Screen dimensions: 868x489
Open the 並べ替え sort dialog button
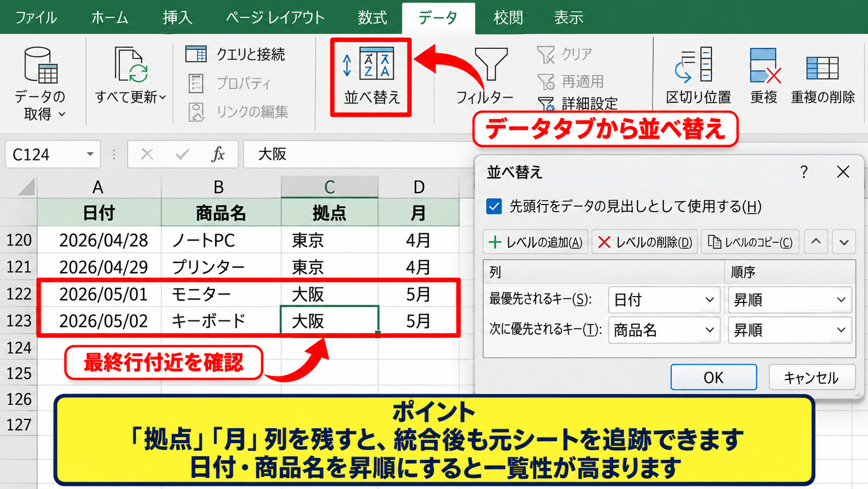pyautogui.click(x=371, y=77)
